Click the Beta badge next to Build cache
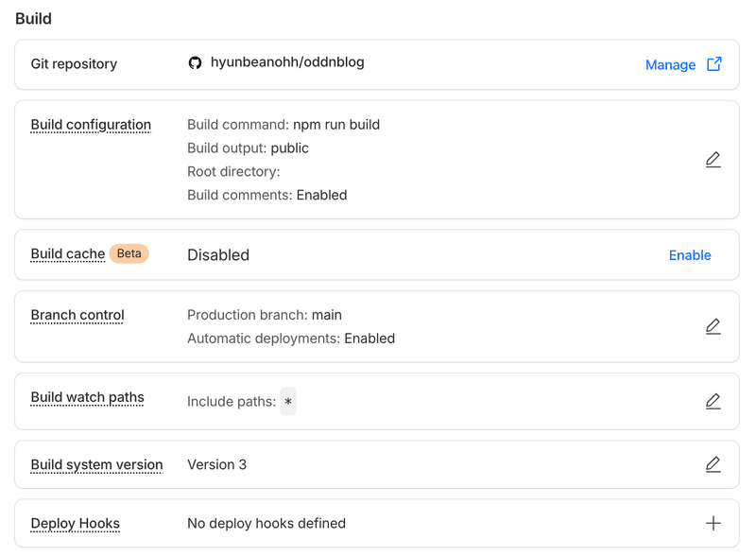 [x=129, y=253]
